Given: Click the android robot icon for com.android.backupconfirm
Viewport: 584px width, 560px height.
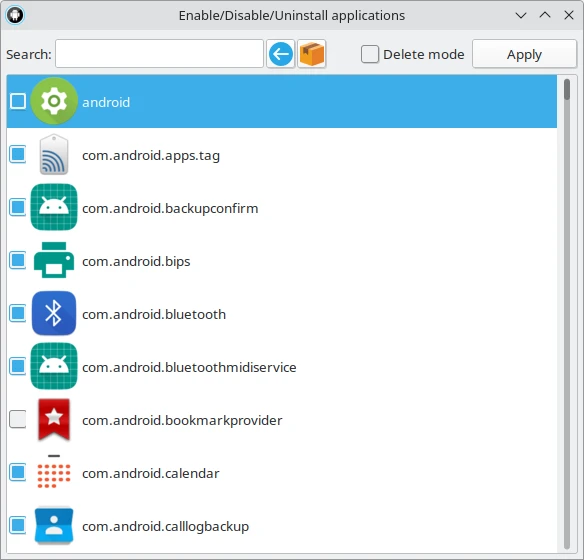Looking at the screenshot, I should [54, 207].
